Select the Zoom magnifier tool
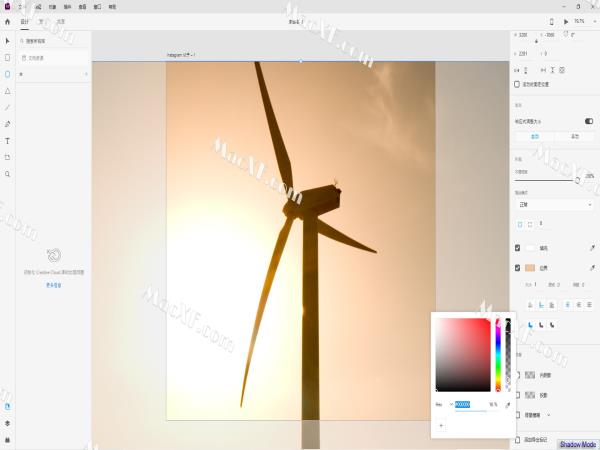The image size is (600, 450). [8, 173]
